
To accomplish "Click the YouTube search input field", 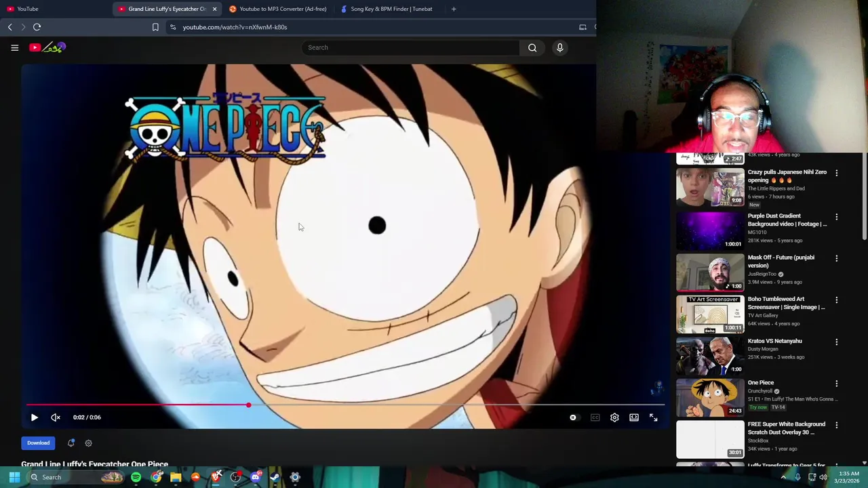I will 411,47.
